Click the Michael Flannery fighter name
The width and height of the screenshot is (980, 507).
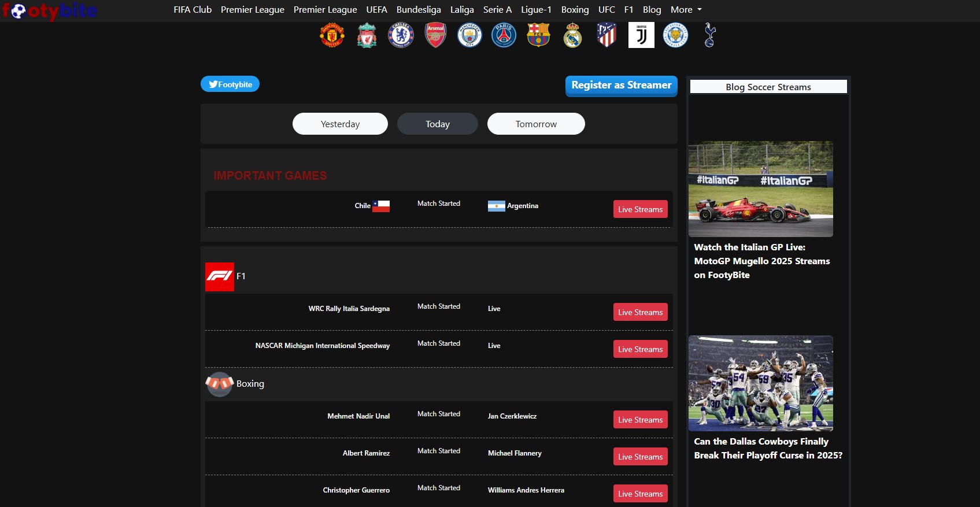(x=515, y=453)
